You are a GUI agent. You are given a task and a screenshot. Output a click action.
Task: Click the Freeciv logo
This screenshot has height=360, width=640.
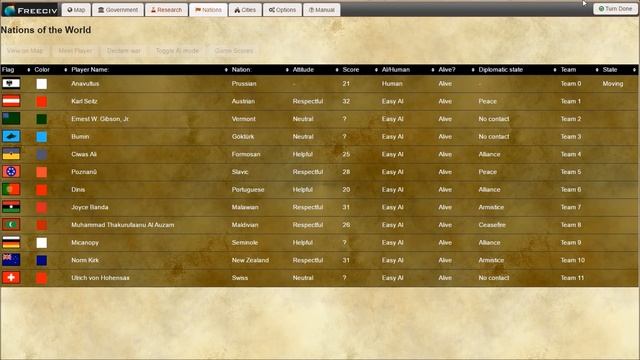(x=30, y=10)
